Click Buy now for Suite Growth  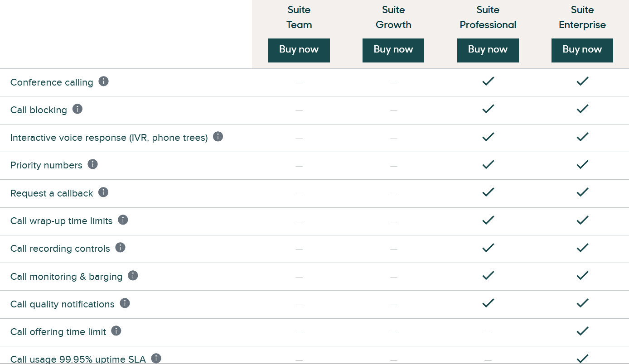(393, 50)
